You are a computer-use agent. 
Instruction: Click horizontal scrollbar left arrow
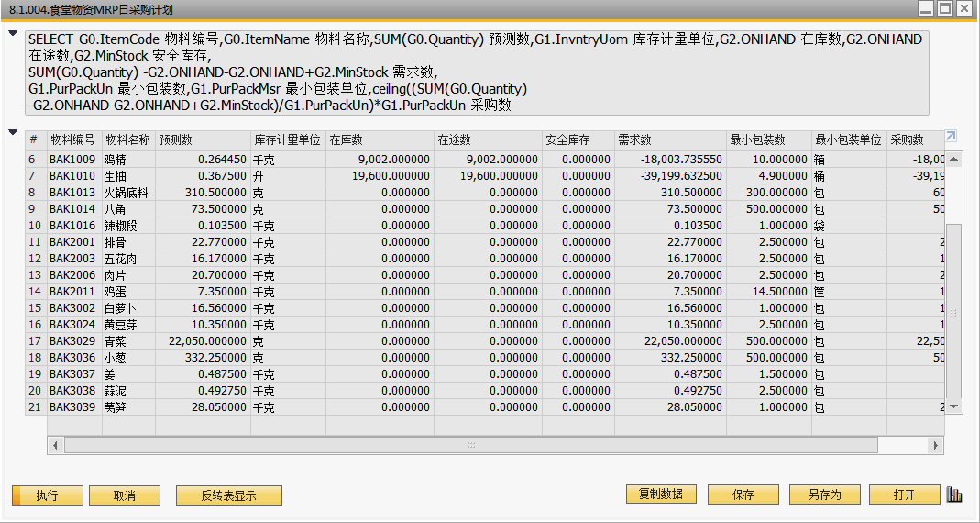[x=56, y=445]
